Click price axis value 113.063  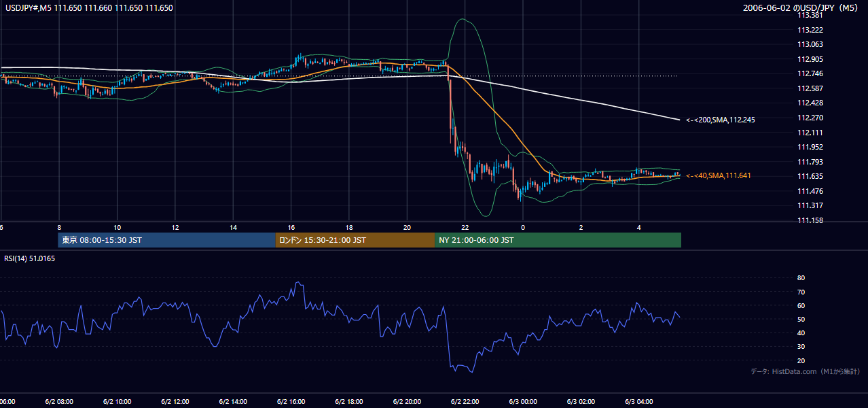click(x=810, y=45)
